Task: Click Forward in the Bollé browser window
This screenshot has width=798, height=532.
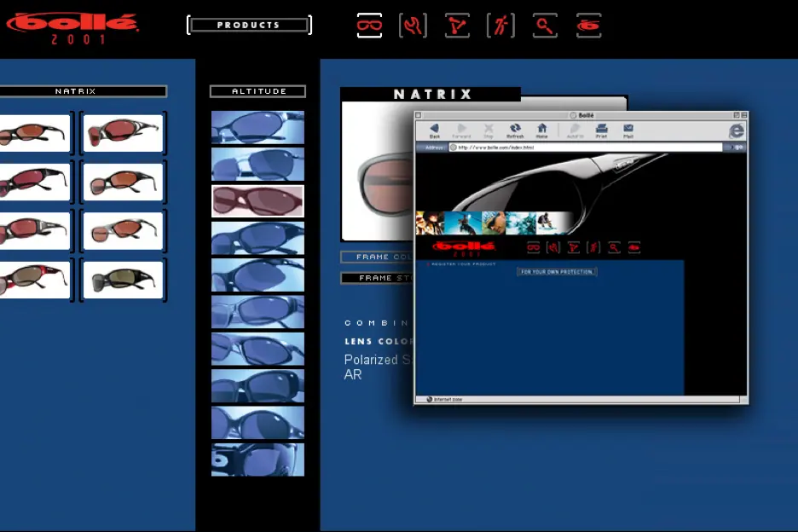Action: pos(461,130)
